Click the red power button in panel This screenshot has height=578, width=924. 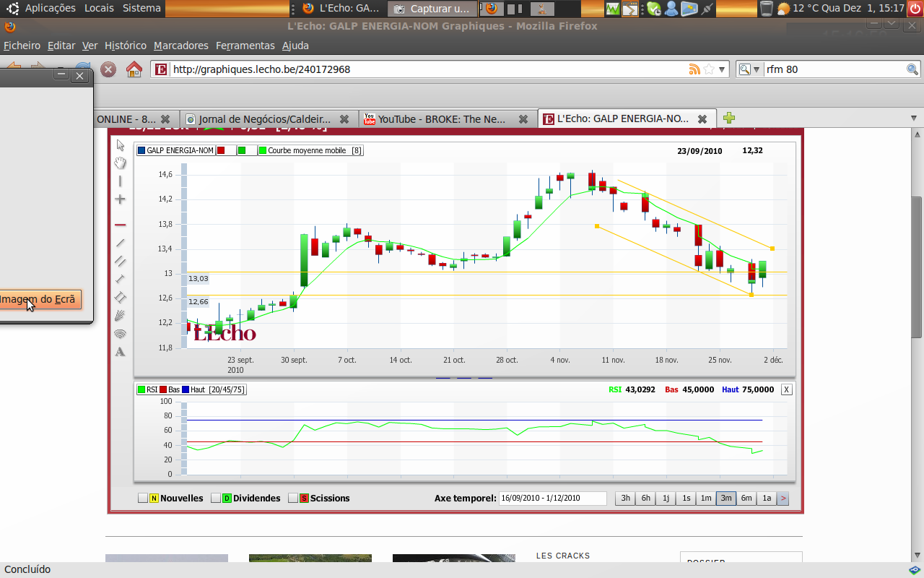tap(915, 9)
